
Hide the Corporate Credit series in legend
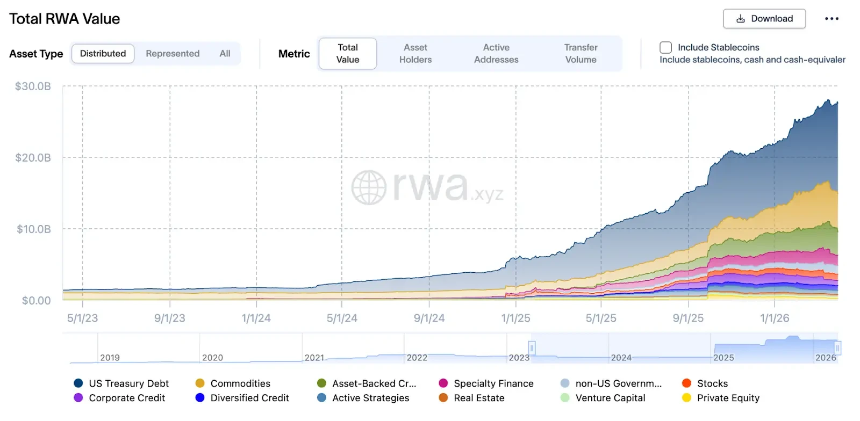pyautogui.click(x=78, y=398)
